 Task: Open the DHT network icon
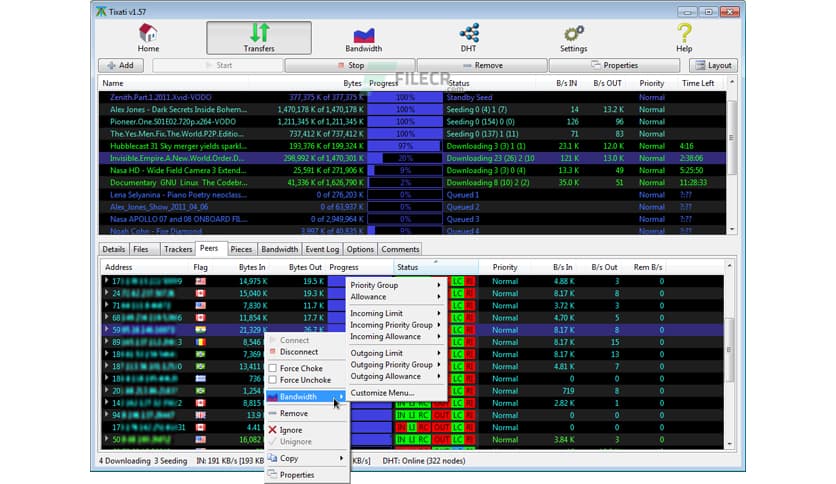click(468, 34)
